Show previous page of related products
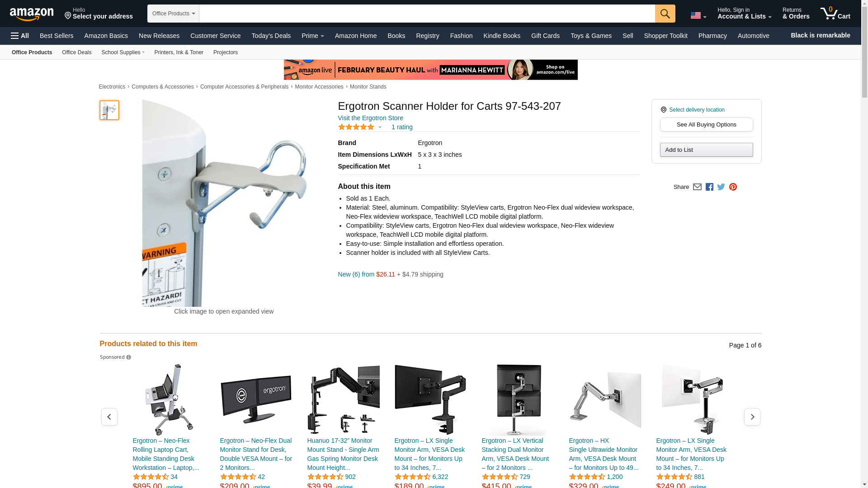 pyautogui.click(x=109, y=417)
